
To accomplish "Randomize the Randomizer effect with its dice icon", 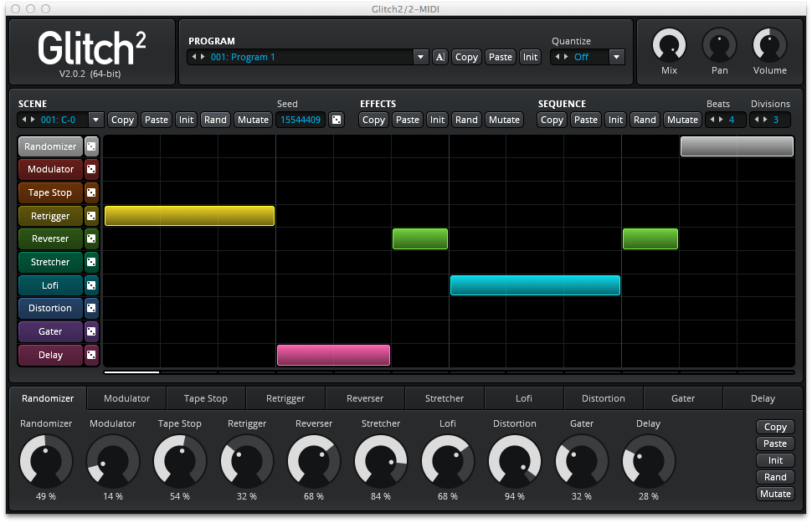I will (91, 146).
